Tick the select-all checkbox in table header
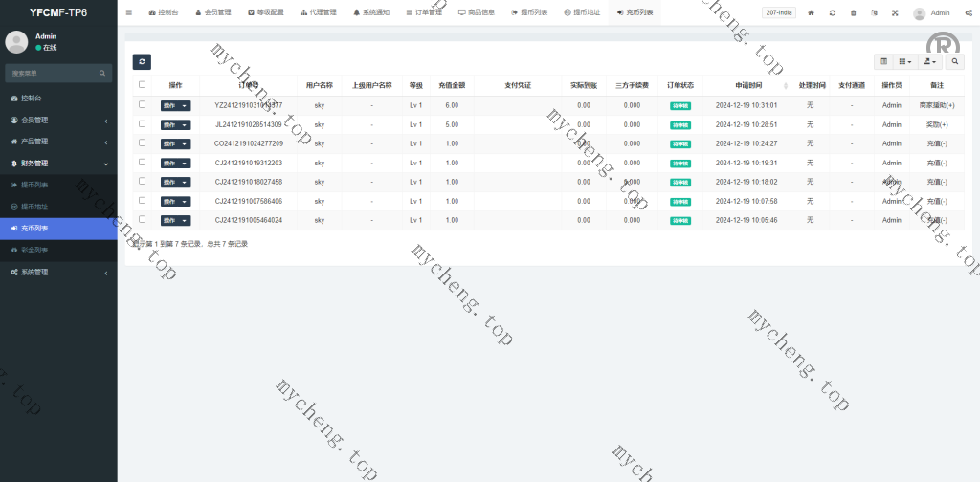Viewport: 980px width, 482px height. coord(143,85)
